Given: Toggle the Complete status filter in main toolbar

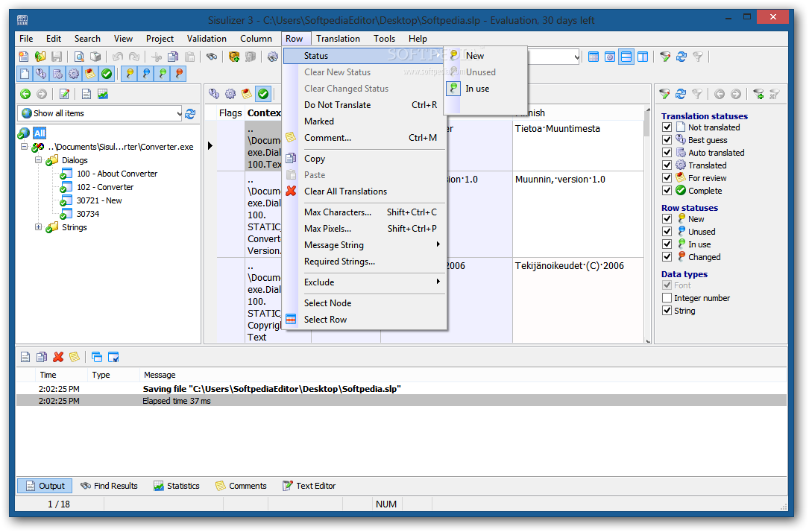Looking at the screenshot, I should [107, 74].
